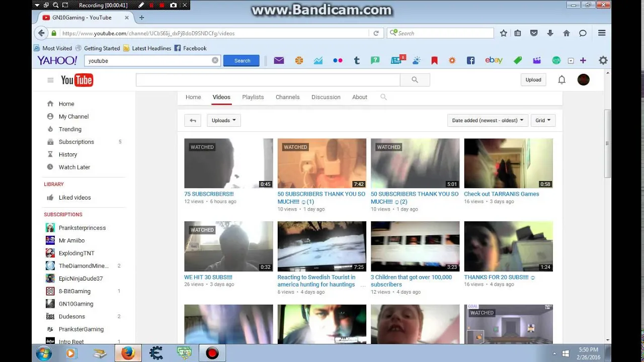Open the Firefox downloads arrow
This screenshot has width=644, height=362.
point(550,33)
